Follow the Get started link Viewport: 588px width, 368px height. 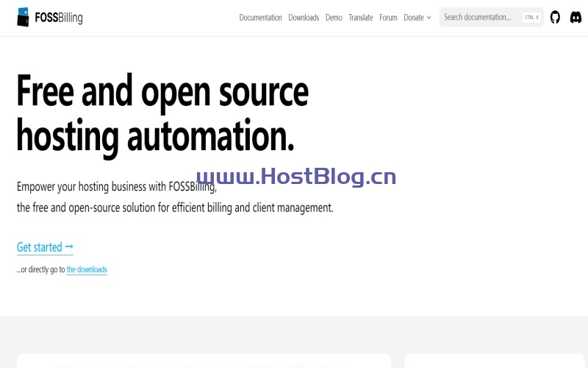(x=45, y=247)
